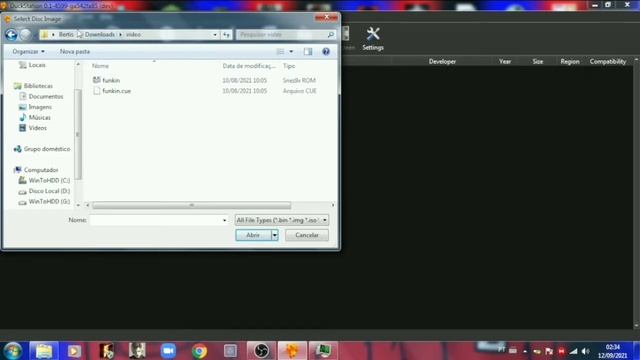The width and height of the screenshot is (640, 360).
Task: Click the greyed forward navigation arrow
Action: coord(26,35)
